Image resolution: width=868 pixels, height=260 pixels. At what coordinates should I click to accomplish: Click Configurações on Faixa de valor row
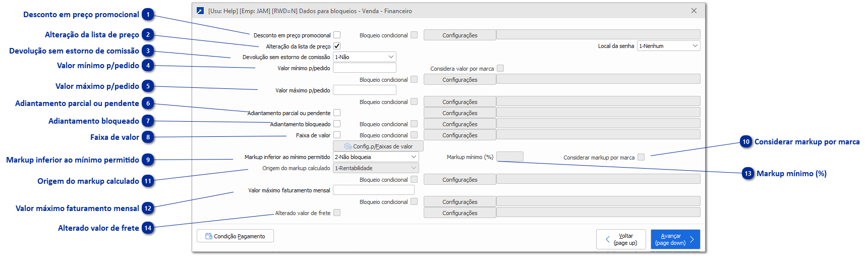tap(460, 135)
